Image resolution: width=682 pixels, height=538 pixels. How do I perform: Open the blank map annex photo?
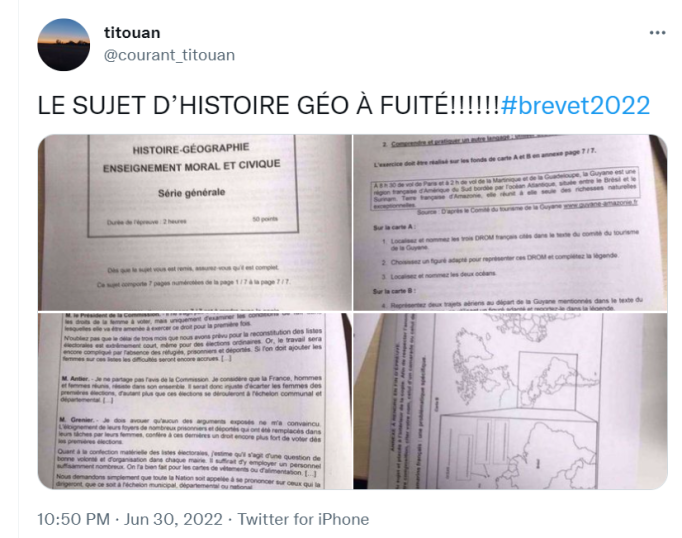coord(510,401)
